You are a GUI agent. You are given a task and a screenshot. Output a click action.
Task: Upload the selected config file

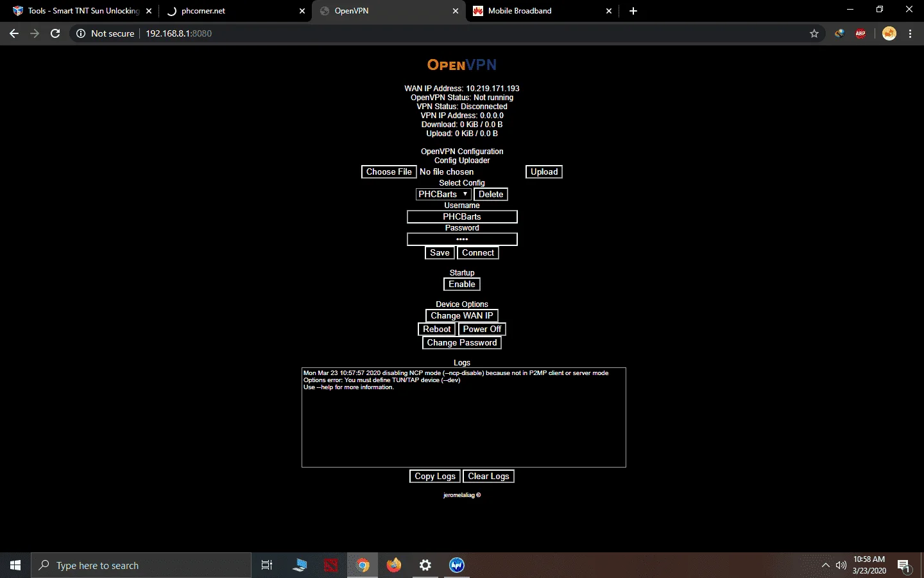tap(544, 172)
